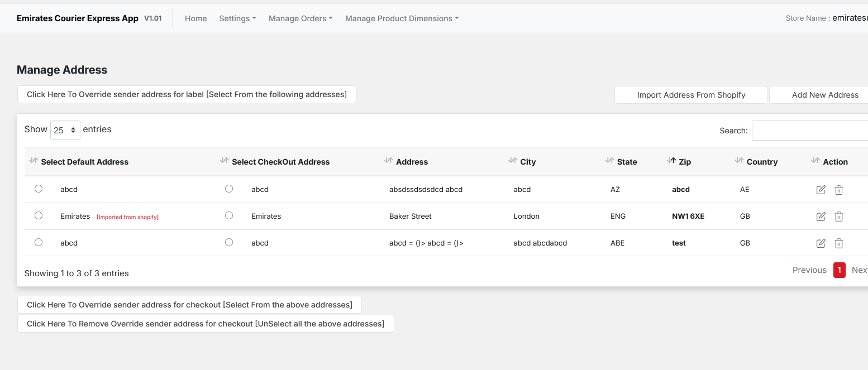Delete the address with zip test
The width and height of the screenshot is (868, 370).
click(838, 243)
